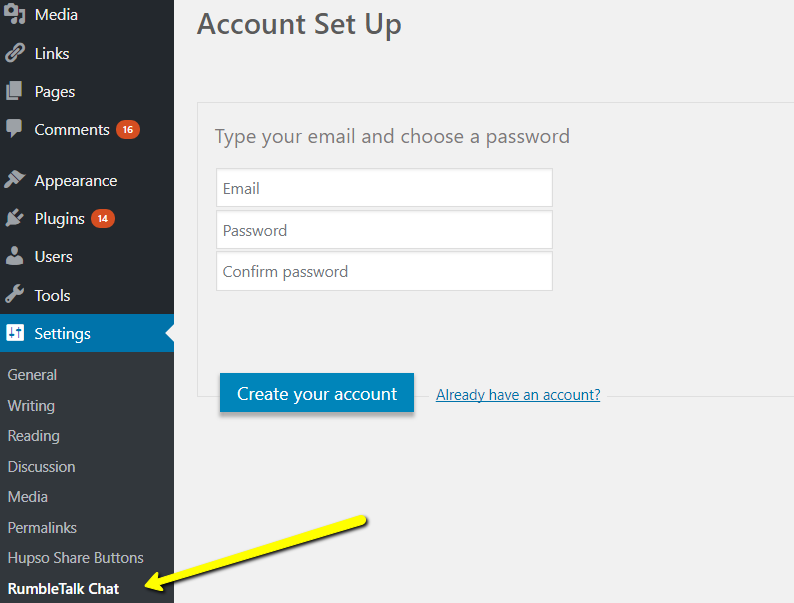Click the Plugins plug icon

[15, 218]
